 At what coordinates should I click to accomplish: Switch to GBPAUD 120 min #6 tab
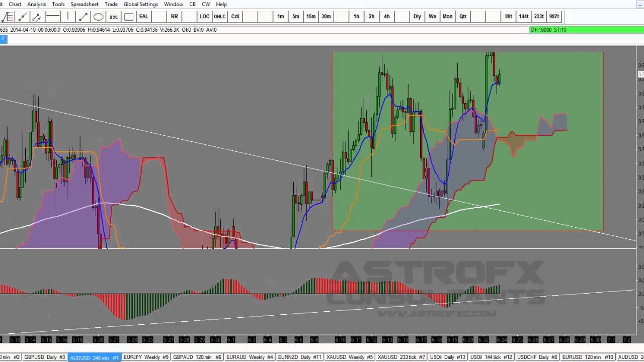point(197,357)
